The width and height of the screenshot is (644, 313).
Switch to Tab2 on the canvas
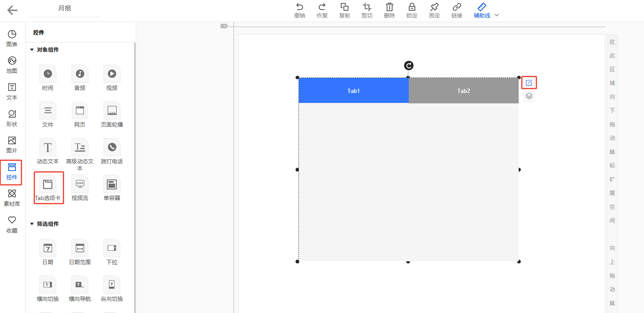[x=464, y=90]
